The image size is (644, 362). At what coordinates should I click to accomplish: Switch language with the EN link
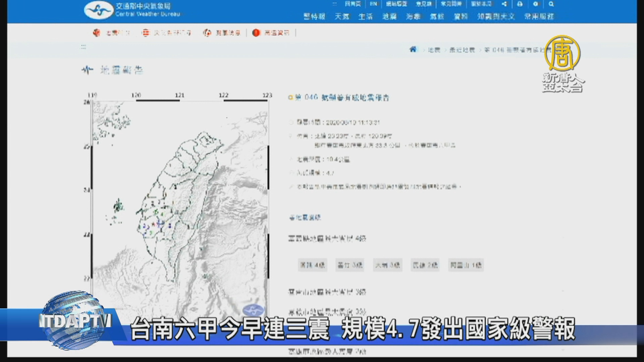coord(373,4)
